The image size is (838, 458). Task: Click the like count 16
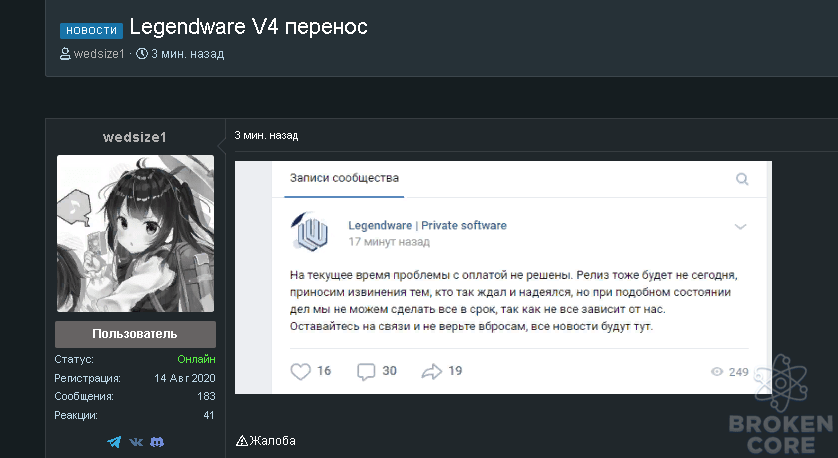324,371
